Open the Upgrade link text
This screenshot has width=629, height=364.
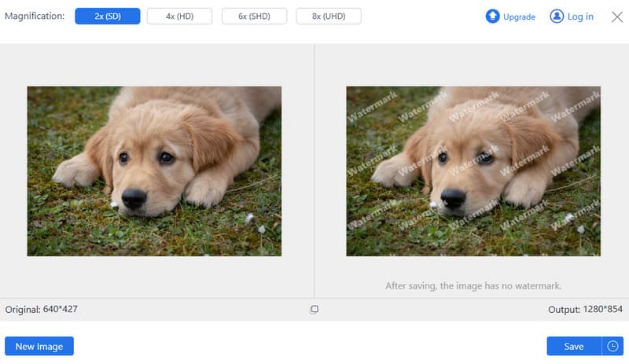pos(519,17)
